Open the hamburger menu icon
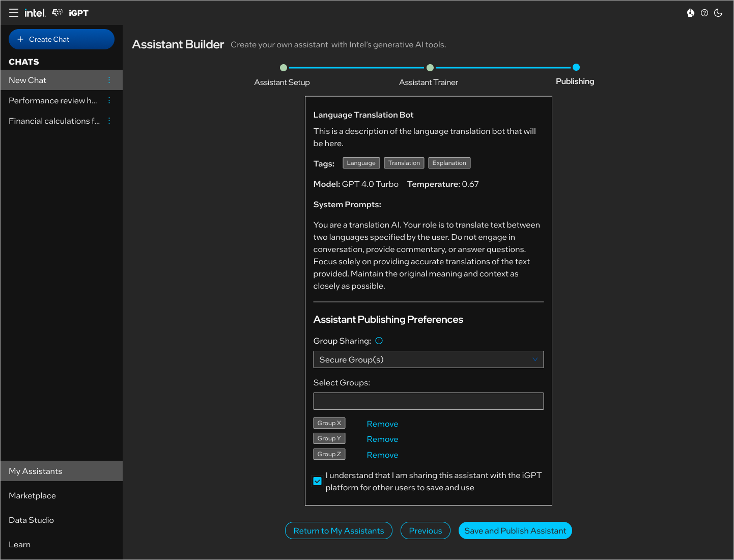The width and height of the screenshot is (734, 560). 14,13
